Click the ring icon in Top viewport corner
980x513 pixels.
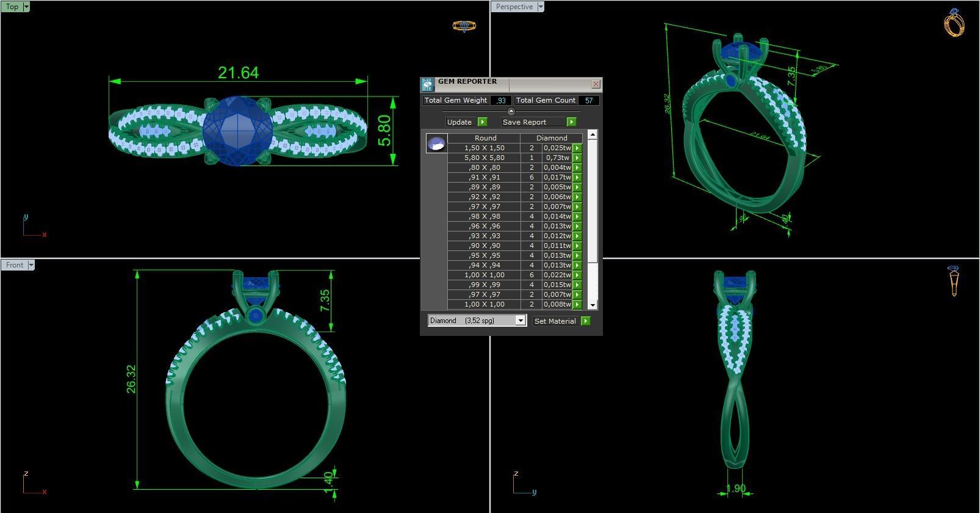pos(464,26)
